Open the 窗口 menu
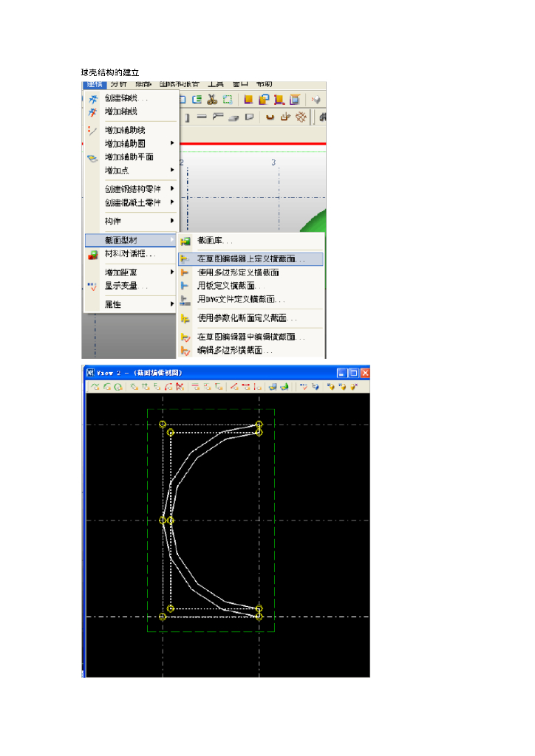Image resolution: width=535 pixels, height=756 pixels. (240, 84)
